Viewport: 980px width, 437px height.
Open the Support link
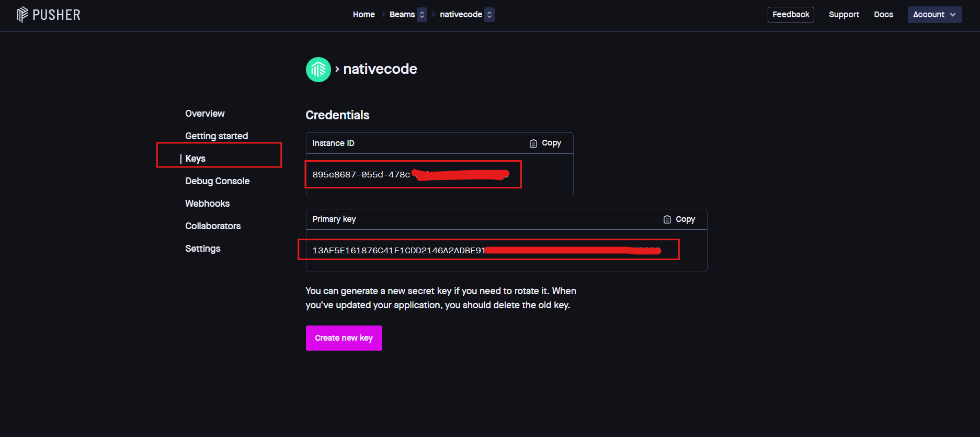tap(844, 15)
